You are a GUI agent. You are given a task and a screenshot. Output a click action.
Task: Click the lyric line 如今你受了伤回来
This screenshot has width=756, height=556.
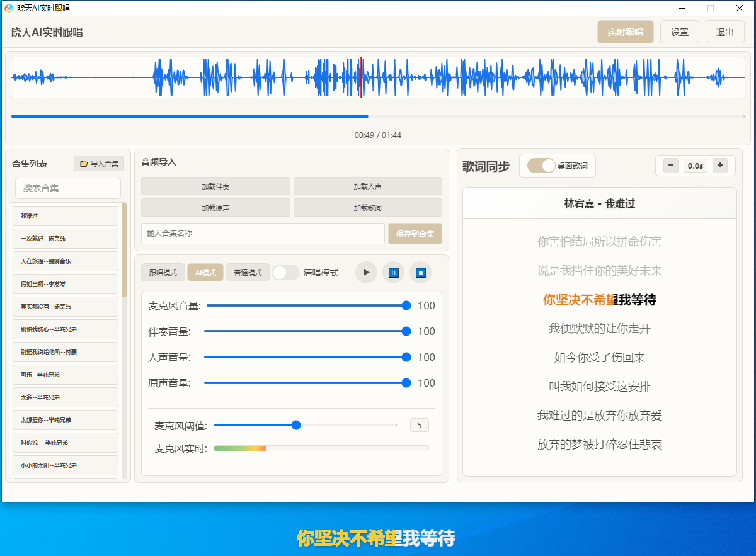coord(599,358)
